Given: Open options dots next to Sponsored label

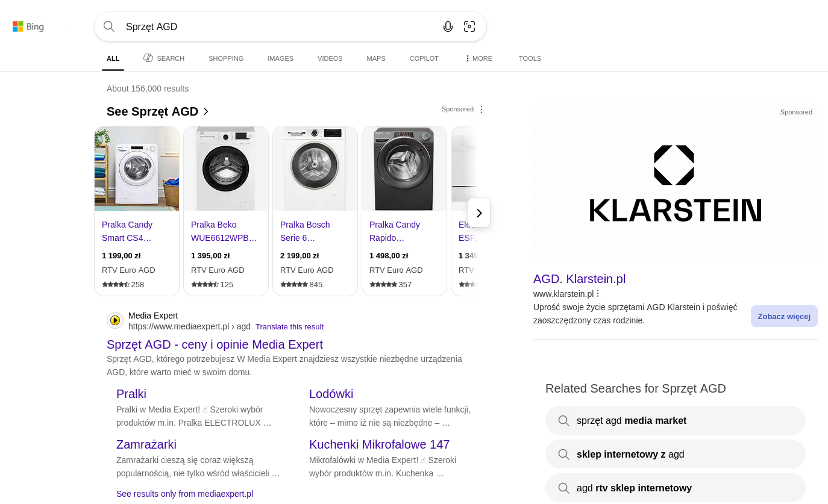Looking at the screenshot, I should click(481, 110).
